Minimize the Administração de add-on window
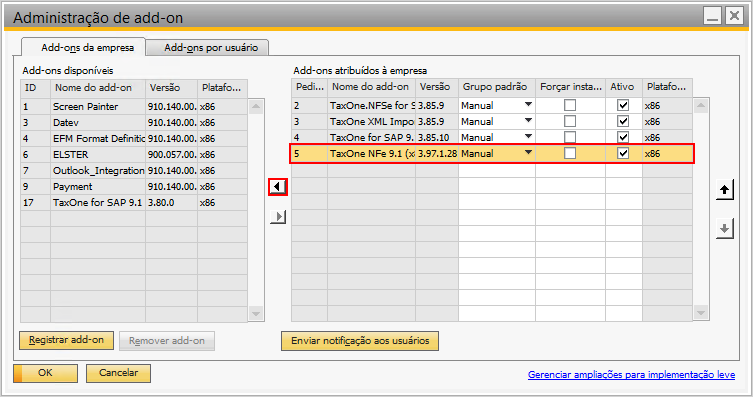 (712, 16)
